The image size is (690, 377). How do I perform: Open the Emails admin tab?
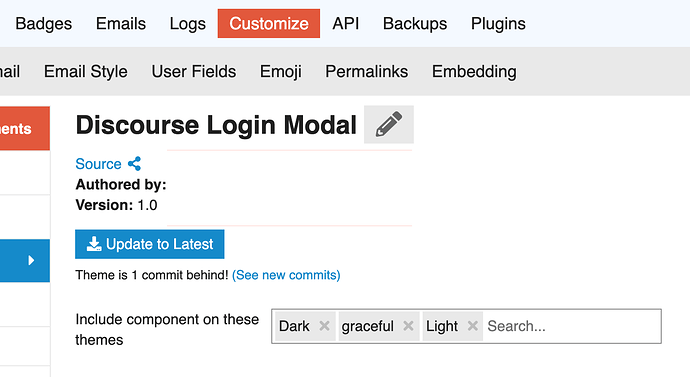tap(121, 23)
